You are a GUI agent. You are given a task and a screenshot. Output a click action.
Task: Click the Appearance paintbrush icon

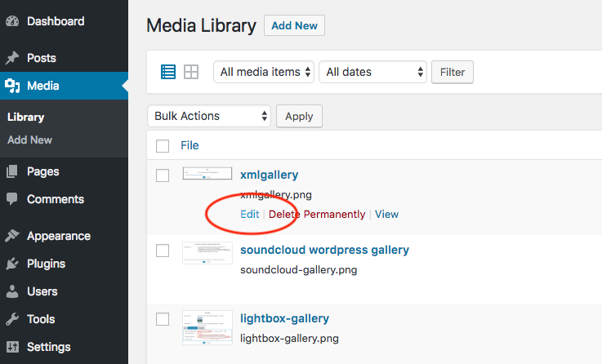coord(12,236)
